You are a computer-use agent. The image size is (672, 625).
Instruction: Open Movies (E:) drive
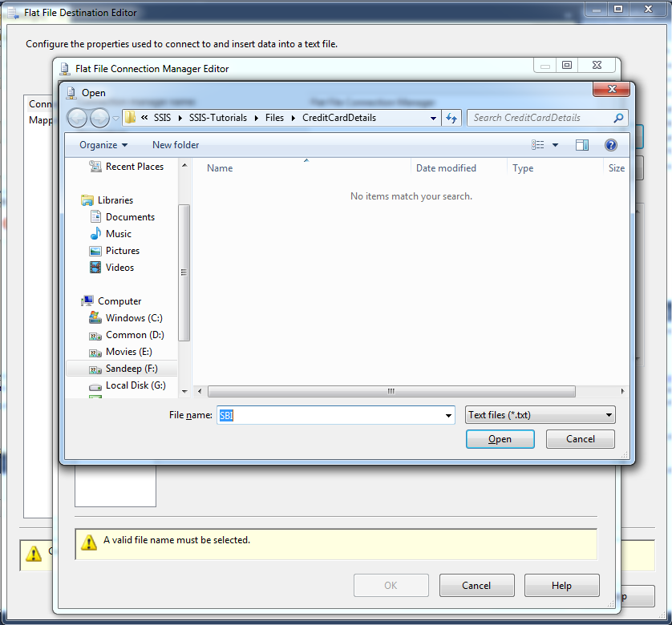coord(128,352)
